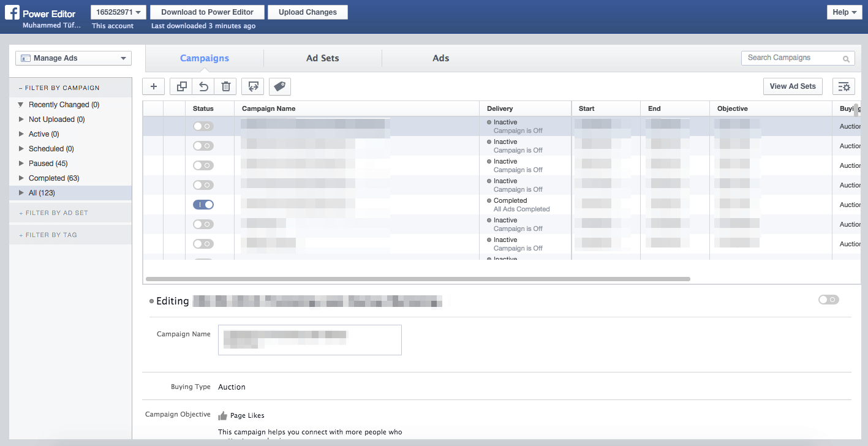Click the horizontal table scrollbar
Viewport: 868px width, 446px height.
pos(418,279)
